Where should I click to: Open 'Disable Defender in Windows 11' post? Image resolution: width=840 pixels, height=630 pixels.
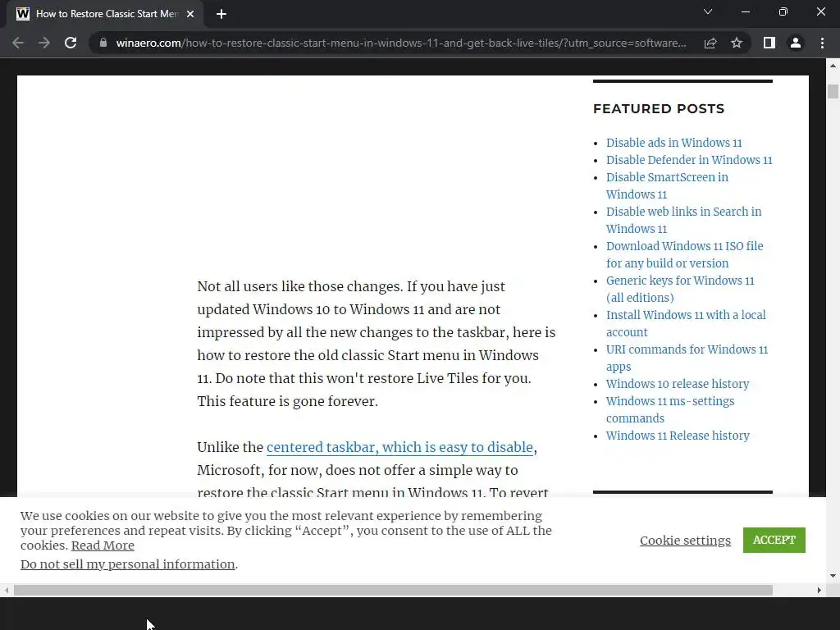click(x=689, y=160)
